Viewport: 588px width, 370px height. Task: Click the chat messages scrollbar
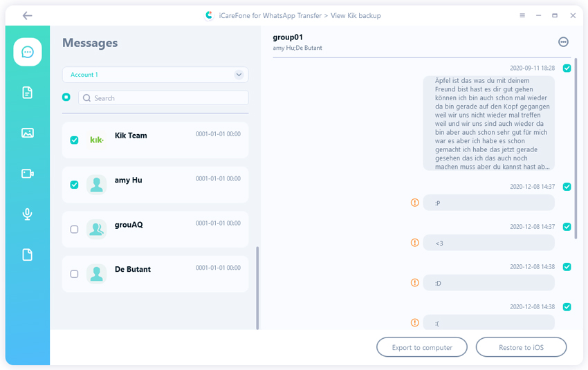coord(576,149)
